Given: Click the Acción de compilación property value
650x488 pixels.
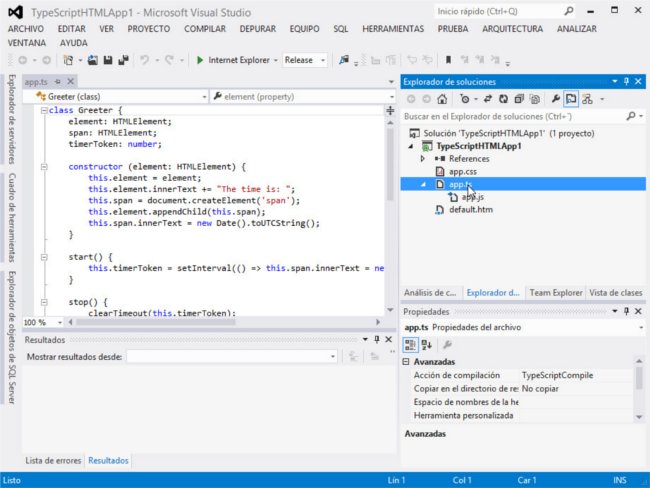Looking at the screenshot, I should 576,375.
